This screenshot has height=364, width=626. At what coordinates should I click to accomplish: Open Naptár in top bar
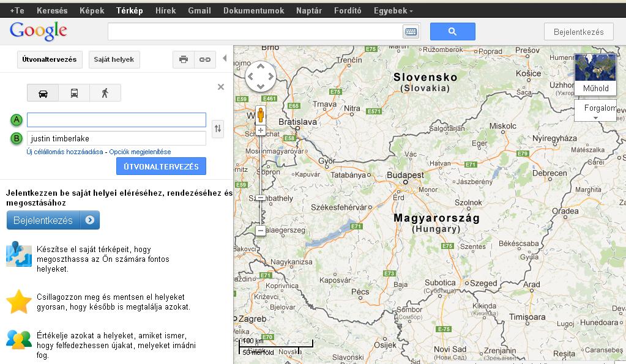[x=308, y=11]
